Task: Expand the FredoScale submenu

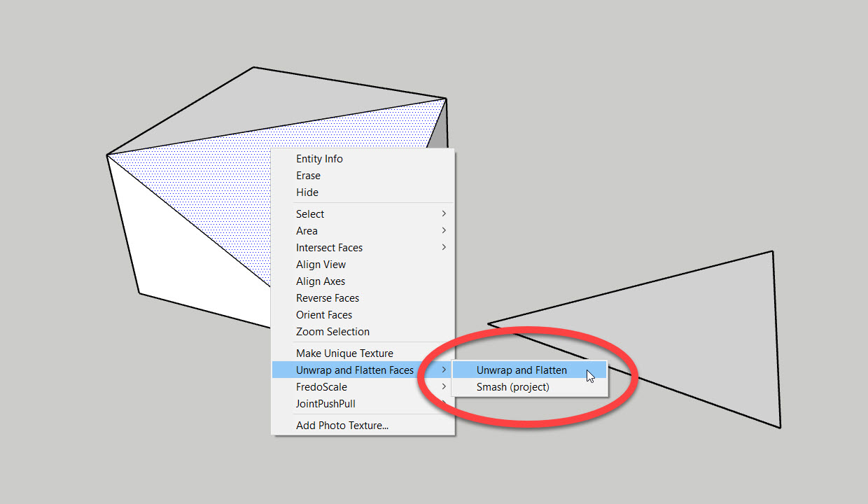Action: (321, 387)
